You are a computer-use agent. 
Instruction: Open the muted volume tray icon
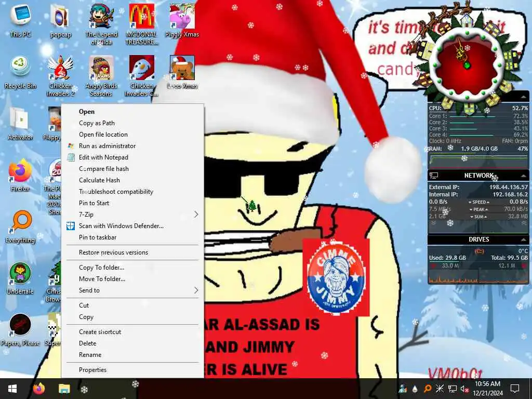tap(464, 389)
